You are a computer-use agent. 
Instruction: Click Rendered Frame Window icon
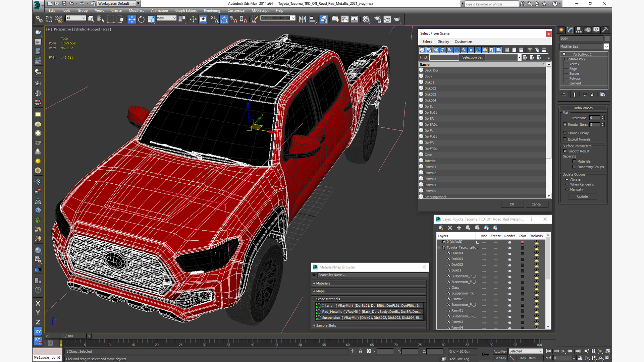[387, 19]
